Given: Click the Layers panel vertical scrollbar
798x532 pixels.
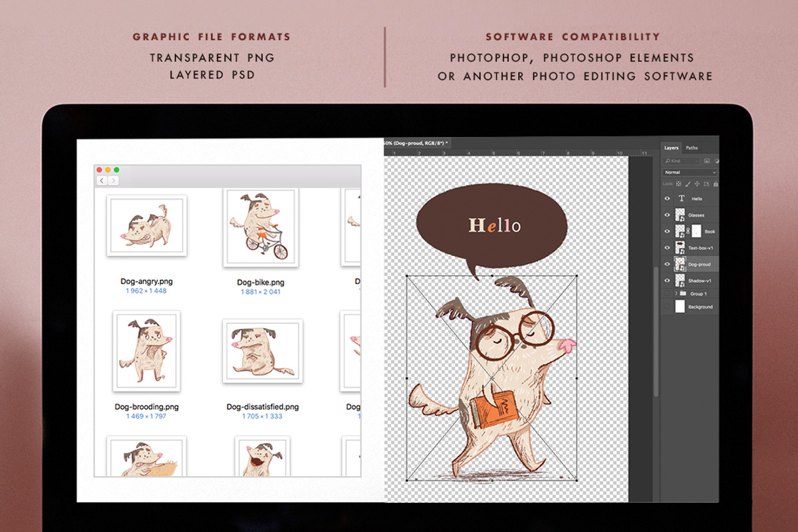Looking at the screenshot, I should coord(657,332).
